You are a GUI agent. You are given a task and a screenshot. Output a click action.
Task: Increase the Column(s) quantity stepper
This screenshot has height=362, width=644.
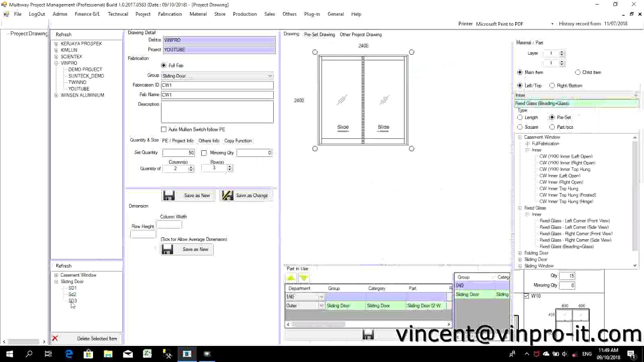click(191, 167)
